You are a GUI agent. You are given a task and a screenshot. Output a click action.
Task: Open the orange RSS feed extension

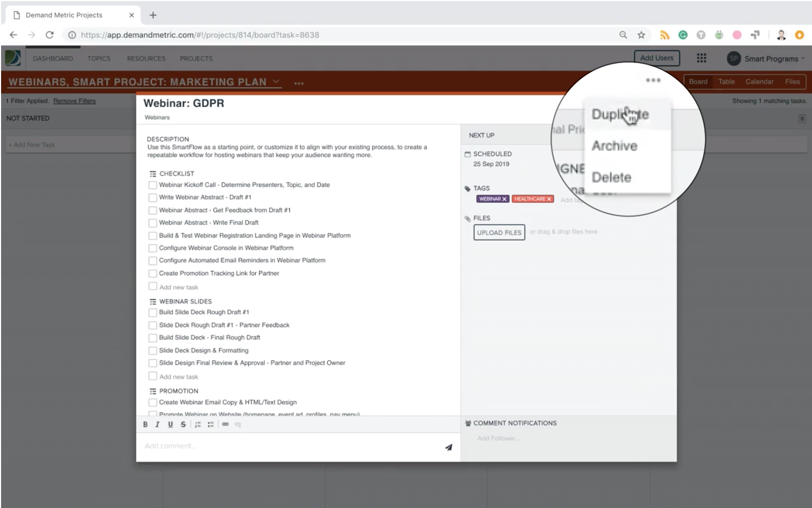tap(665, 35)
